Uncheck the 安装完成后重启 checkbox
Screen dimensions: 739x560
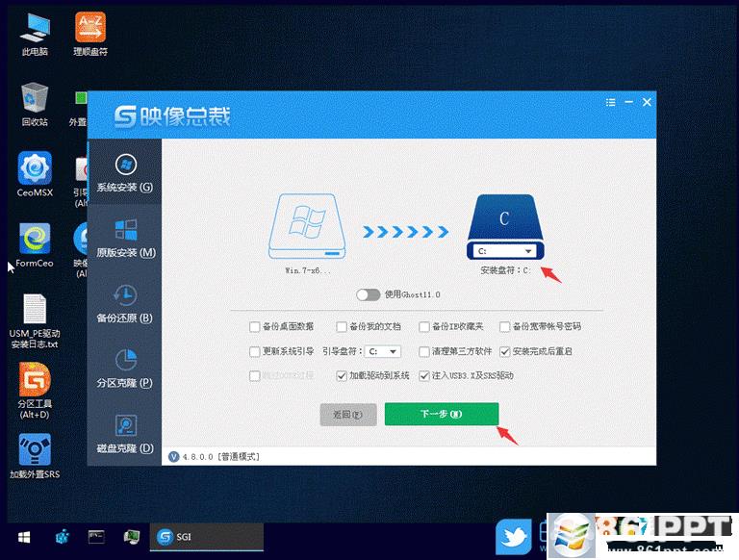tap(505, 351)
